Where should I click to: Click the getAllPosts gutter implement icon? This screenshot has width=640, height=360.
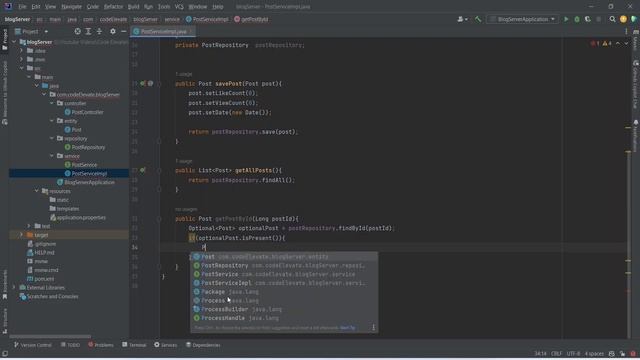pos(143,170)
